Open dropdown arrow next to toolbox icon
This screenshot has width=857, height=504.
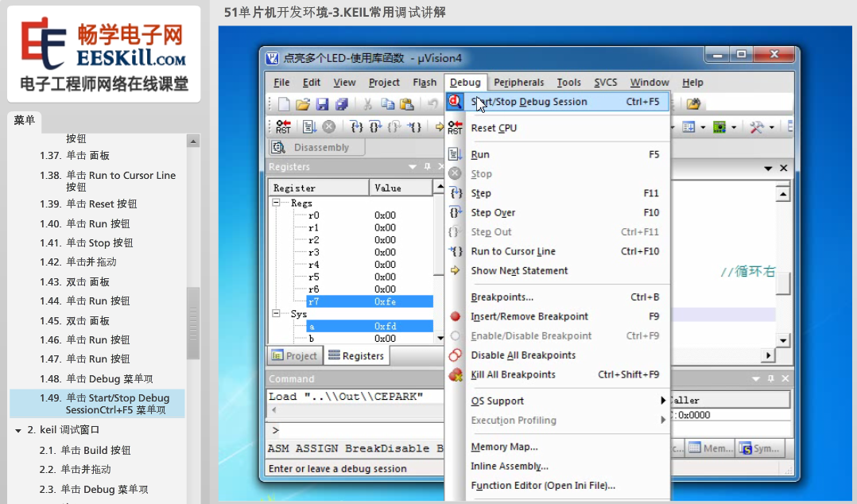(x=772, y=127)
